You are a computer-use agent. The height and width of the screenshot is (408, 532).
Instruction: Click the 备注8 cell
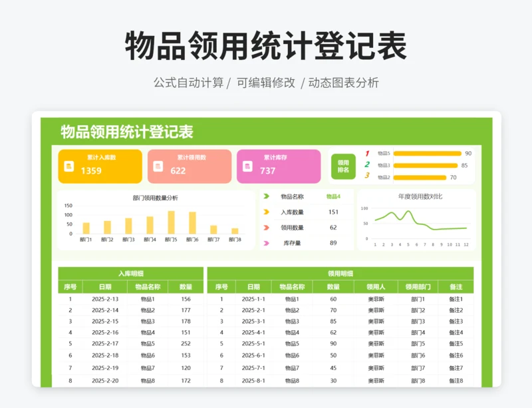[456, 381]
